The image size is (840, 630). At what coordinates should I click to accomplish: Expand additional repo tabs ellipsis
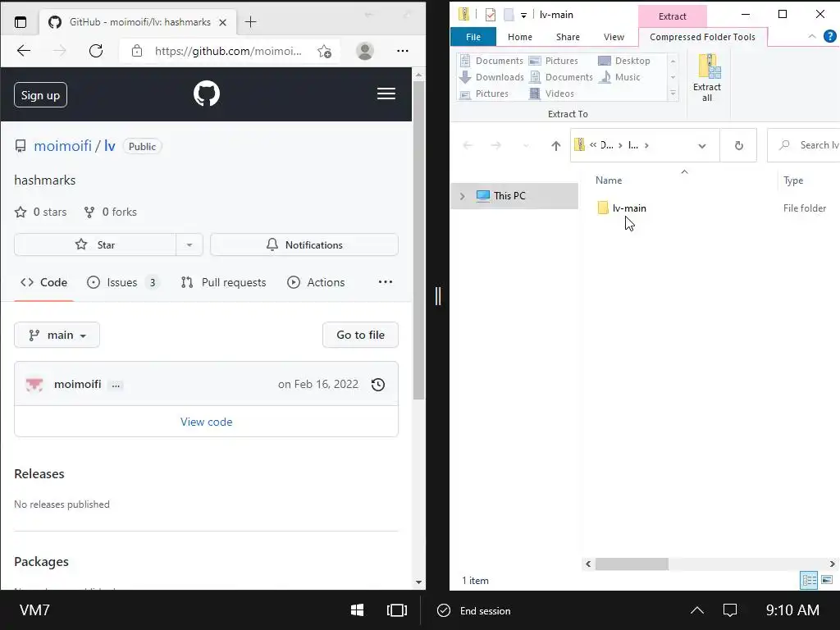386,282
